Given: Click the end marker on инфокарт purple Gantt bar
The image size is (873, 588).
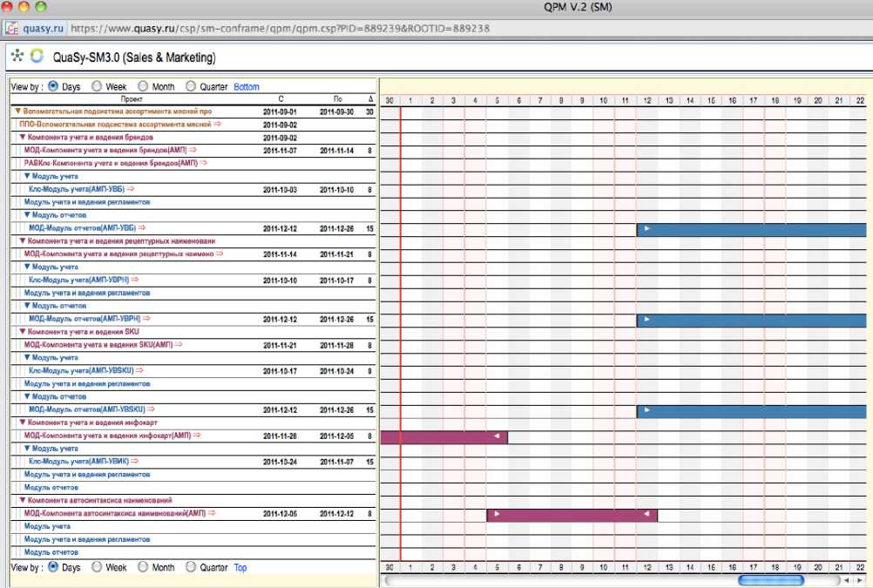Looking at the screenshot, I should (497, 436).
